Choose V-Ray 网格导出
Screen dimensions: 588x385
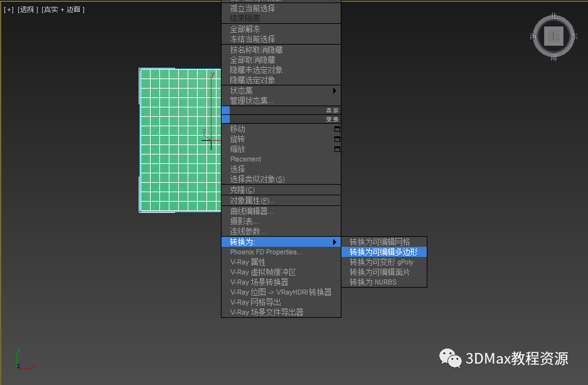click(281, 303)
